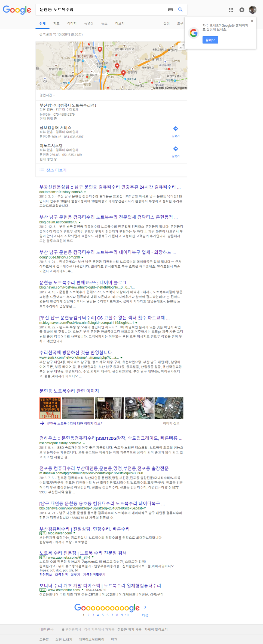Screen dimensions: 263x644
Task: Click the 좋아요 button in popup
Action: point(210,40)
